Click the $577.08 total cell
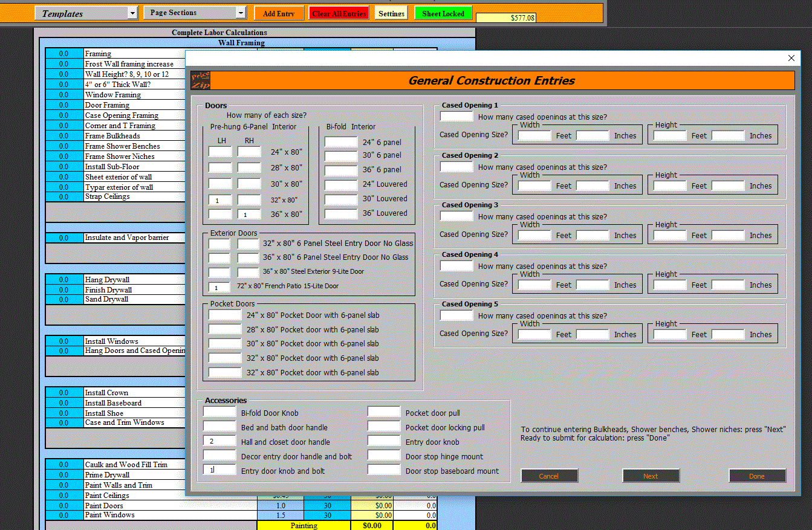 point(506,18)
